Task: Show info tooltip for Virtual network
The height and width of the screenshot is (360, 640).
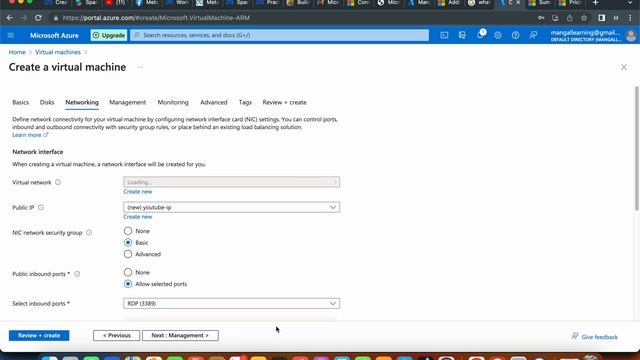Action: pyautogui.click(x=58, y=182)
